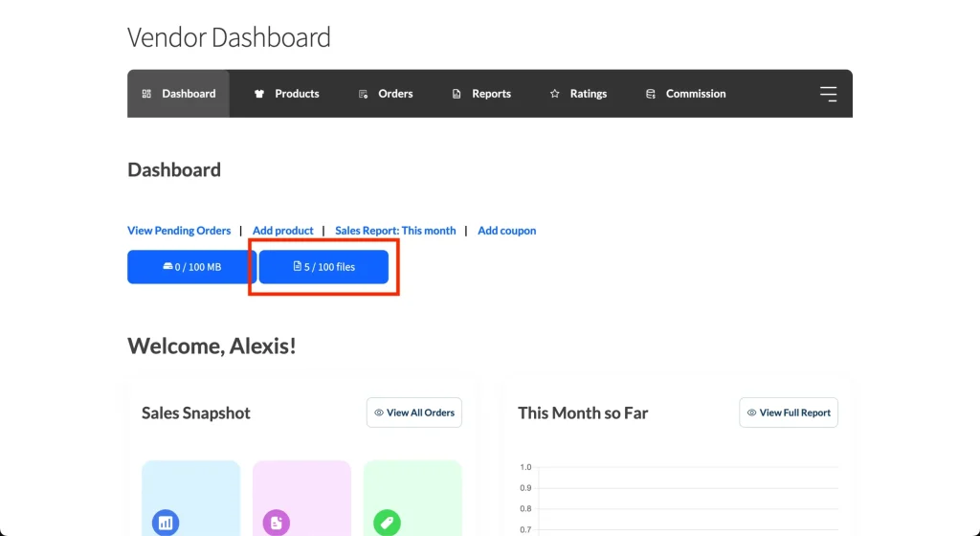980x536 pixels.
Task: Switch to the Reports tab
Action: click(491, 94)
